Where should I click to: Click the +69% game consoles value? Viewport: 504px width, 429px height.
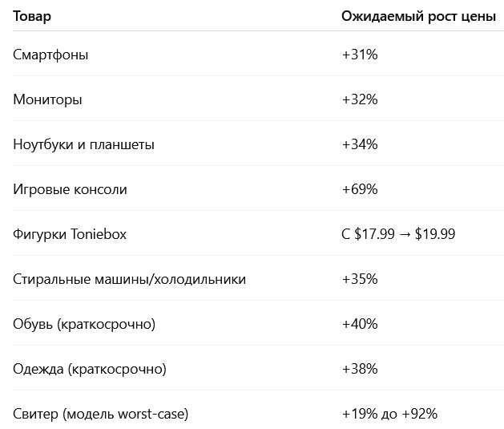[x=359, y=189]
